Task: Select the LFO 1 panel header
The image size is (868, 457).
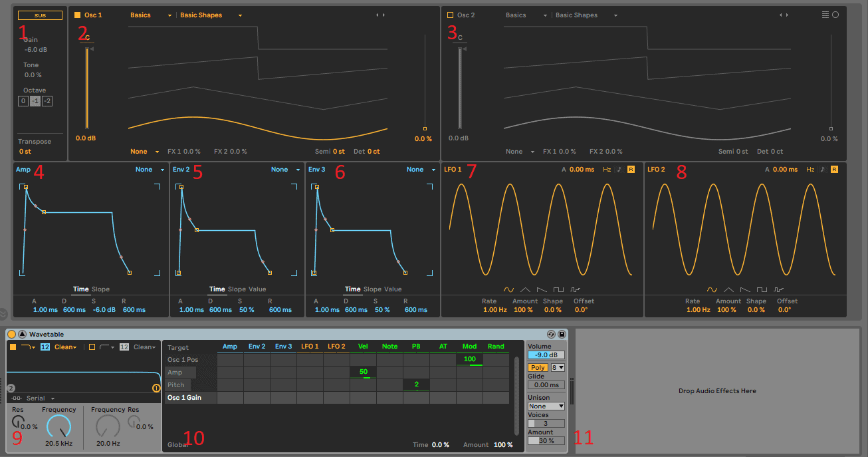Action: point(455,170)
